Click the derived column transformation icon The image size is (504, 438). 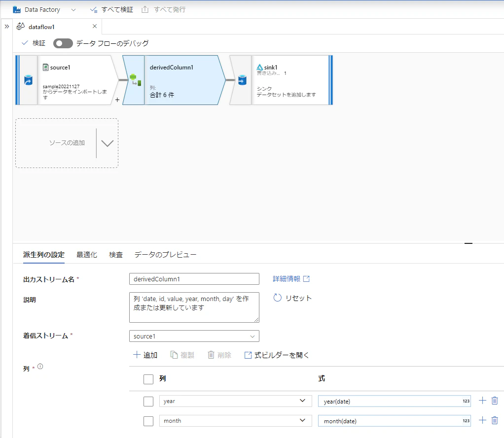(135, 80)
